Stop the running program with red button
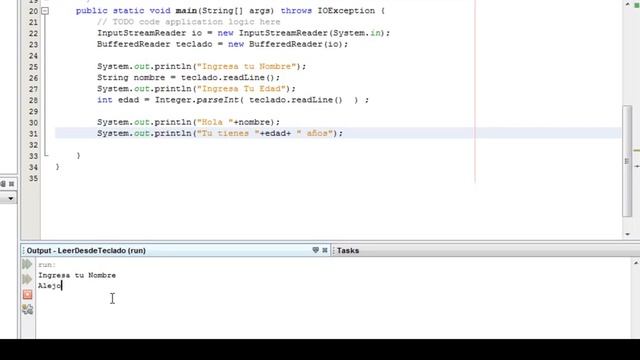 (x=27, y=294)
